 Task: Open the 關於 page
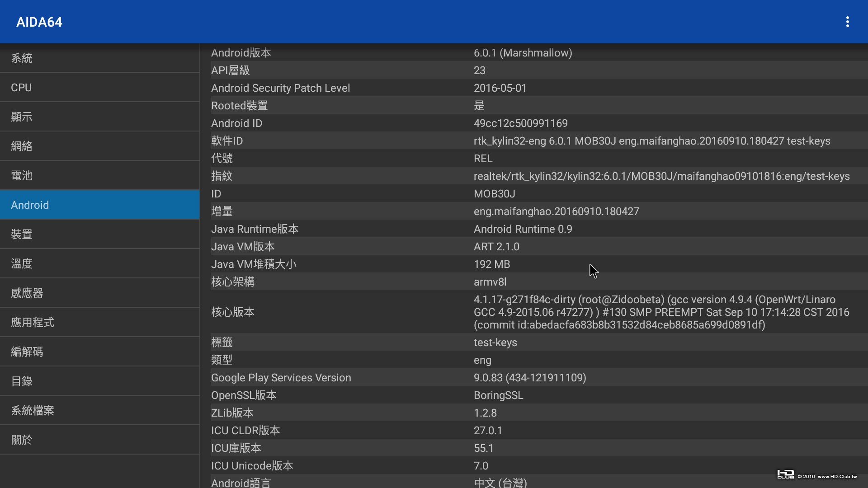click(99, 440)
